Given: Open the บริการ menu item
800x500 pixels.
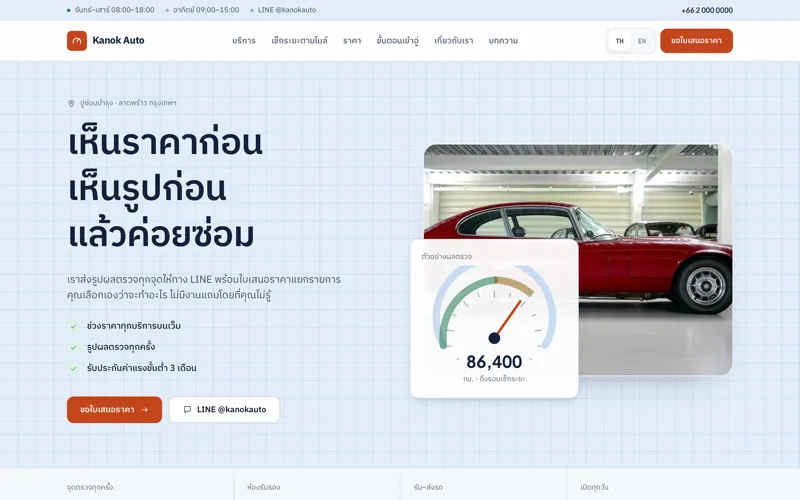Looking at the screenshot, I should tap(244, 41).
